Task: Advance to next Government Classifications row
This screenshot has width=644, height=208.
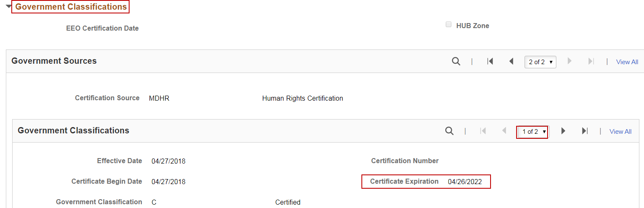Action: pyautogui.click(x=563, y=131)
